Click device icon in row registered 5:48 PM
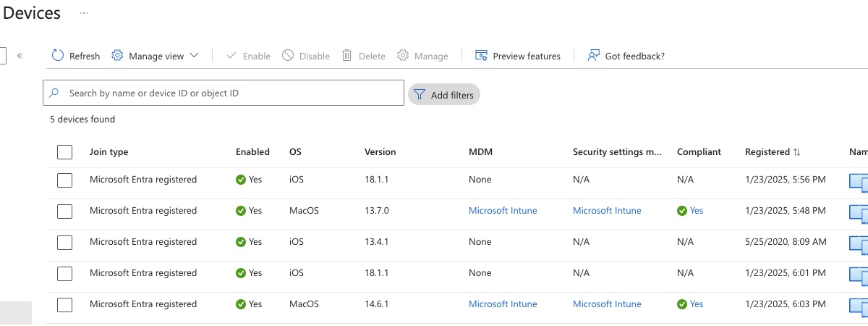 [859, 214]
